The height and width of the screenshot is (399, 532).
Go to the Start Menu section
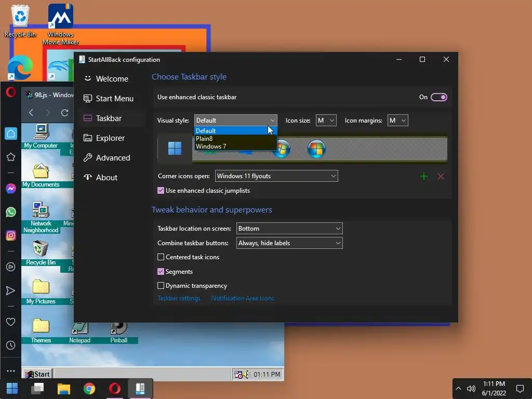pyautogui.click(x=112, y=99)
